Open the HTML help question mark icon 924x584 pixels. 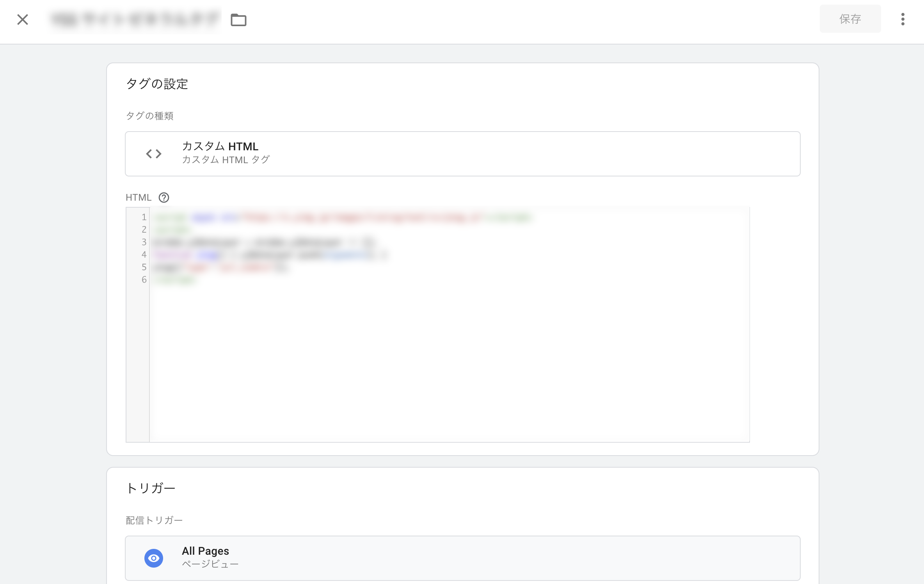tap(164, 198)
